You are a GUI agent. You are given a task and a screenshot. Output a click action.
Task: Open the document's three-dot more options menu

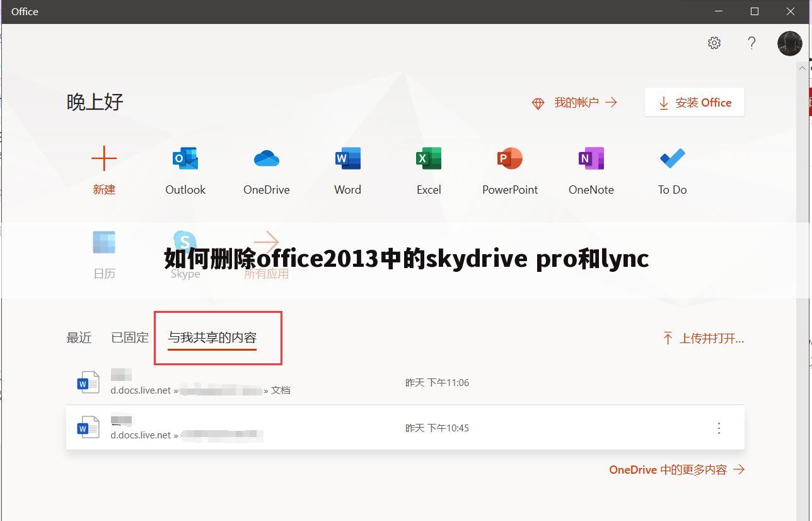point(719,428)
